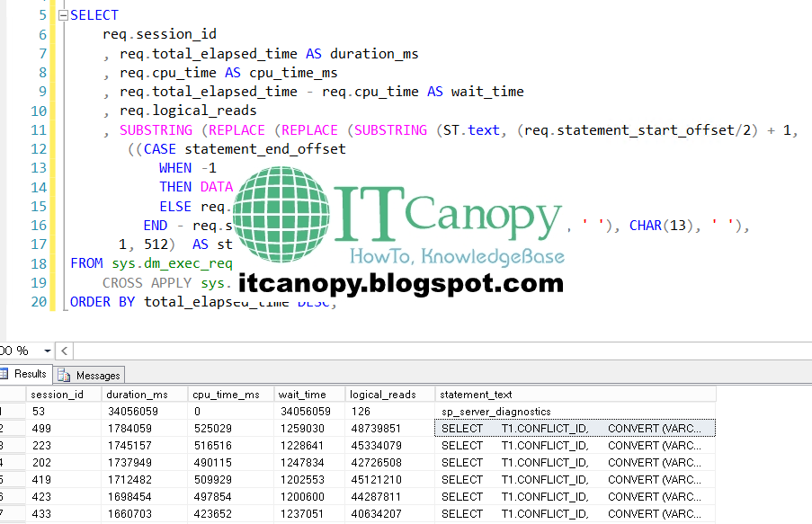Click the session_id cell 53
The image size is (812, 524).
click(x=64, y=412)
